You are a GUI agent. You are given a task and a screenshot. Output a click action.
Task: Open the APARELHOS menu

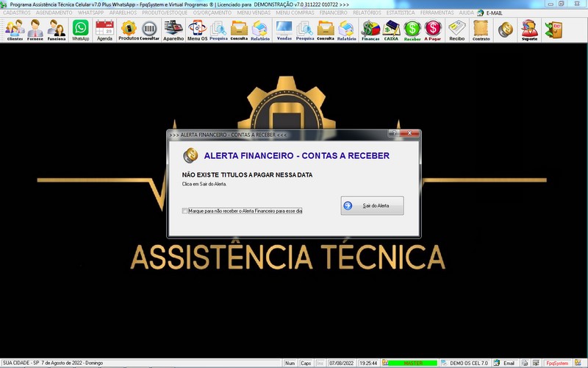pos(123,13)
